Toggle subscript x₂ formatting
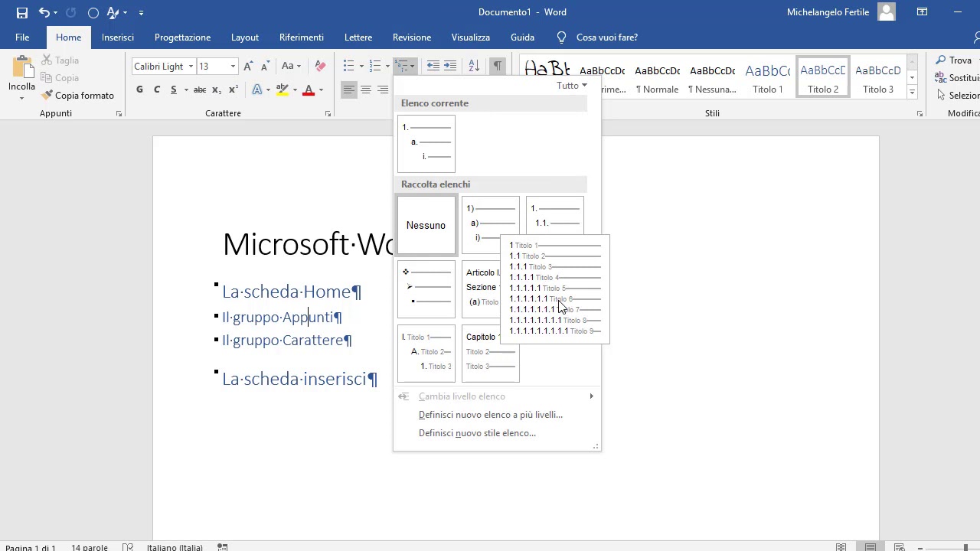The image size is (980, 551). (217, 90)
